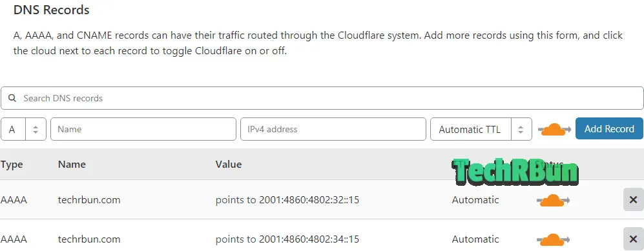Click the value points to 2001:4860:4802:34::15
Viewport: 644px width, 251px height.
[287, 239]
